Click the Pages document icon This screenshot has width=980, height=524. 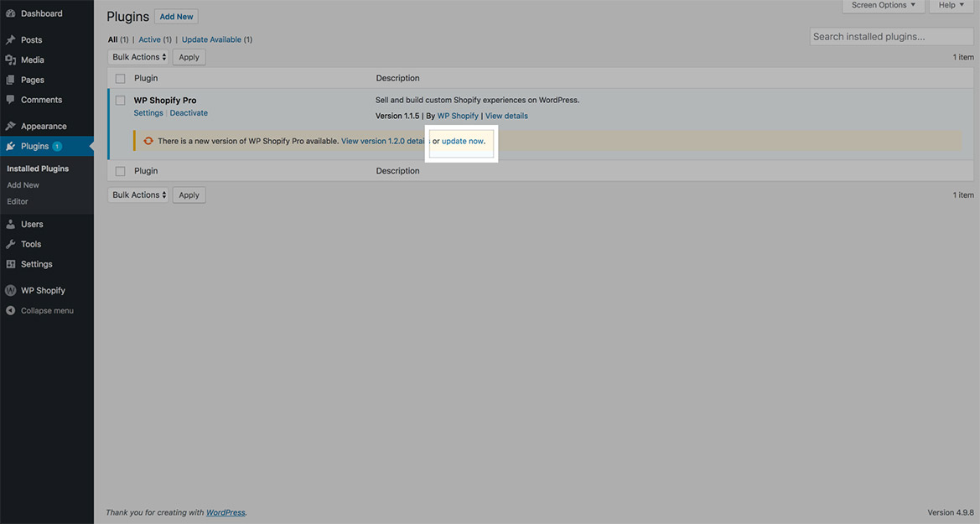pyautogui.click(x=11, y=80)
